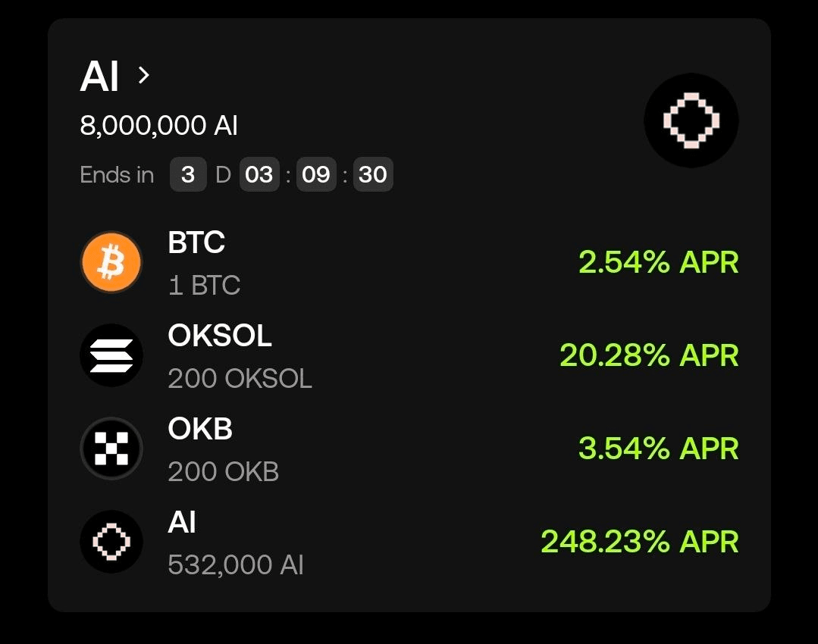Select the OKSOL staking pool label
818x644 pixels.
tap(220, 335)
